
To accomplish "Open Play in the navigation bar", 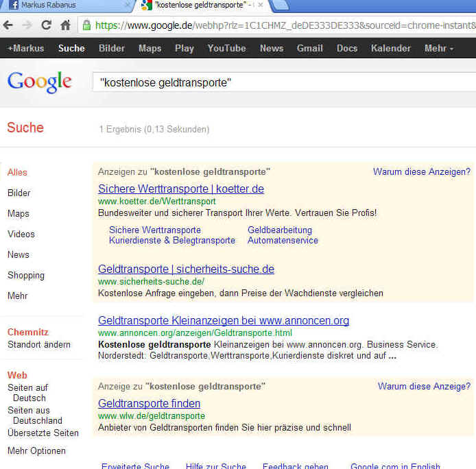I will (185, 48).
